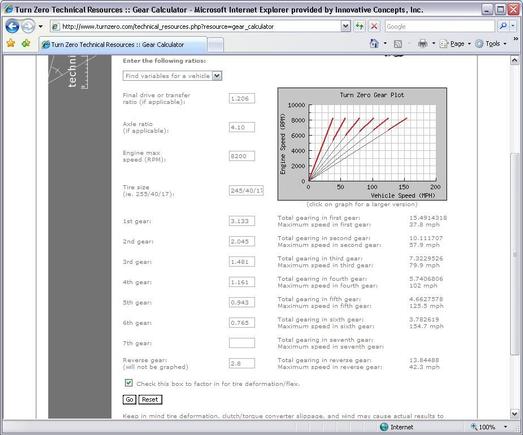The width and height of the screenshot is (523, 435).
Task: Open the 'Find variables for a vehicle' dropdown
Action: click(172, 76)
